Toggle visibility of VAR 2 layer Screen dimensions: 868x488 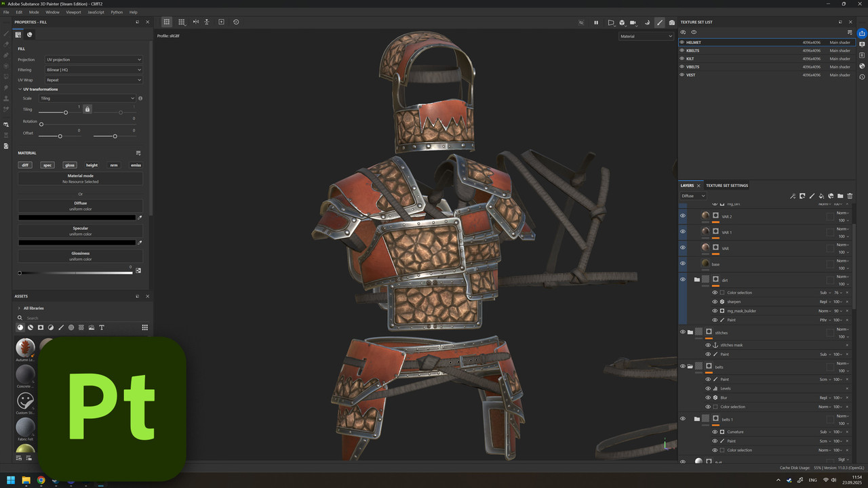click(x=683, y=216)
